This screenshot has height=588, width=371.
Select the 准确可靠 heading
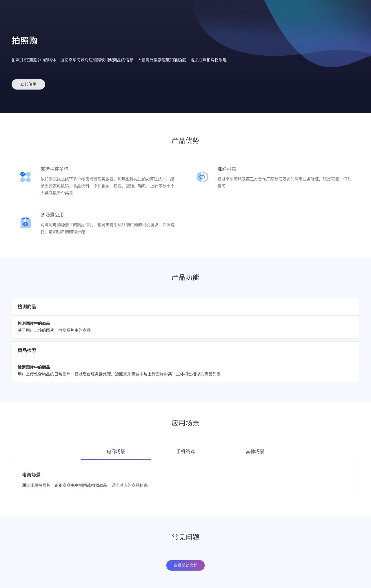(227, 169)
